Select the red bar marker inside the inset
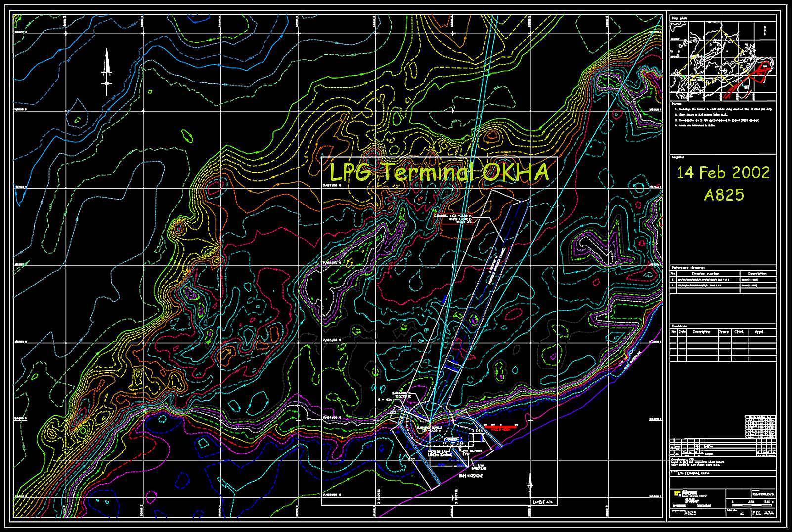 click(500, 426)
